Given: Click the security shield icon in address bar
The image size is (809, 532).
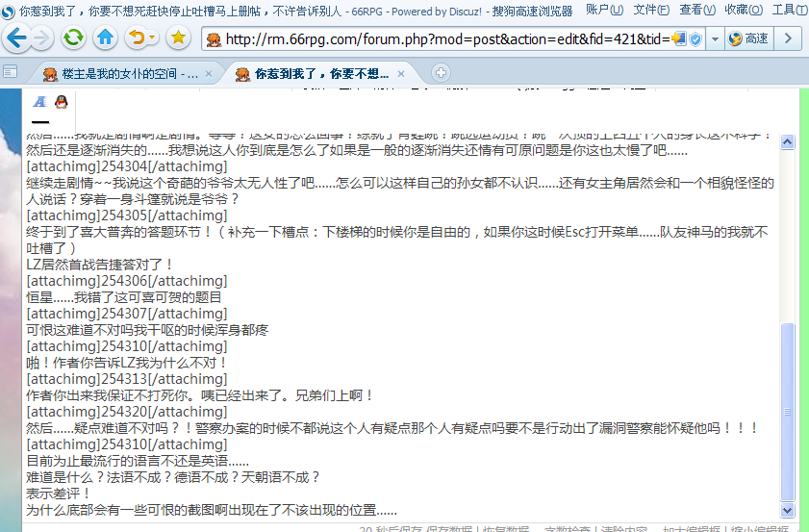Looking at the screenshot, I should point(695,39).
